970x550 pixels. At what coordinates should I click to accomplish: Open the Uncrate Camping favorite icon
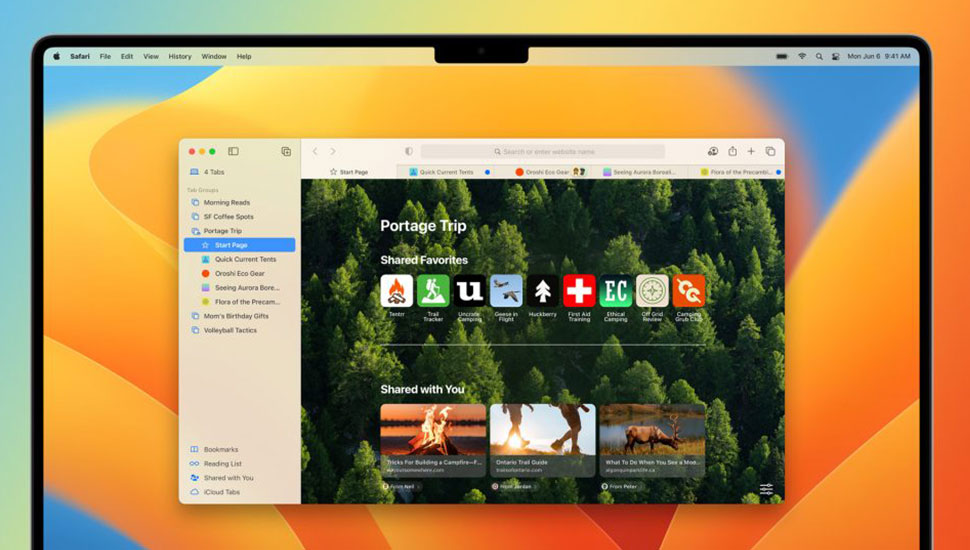click(470, 291)
